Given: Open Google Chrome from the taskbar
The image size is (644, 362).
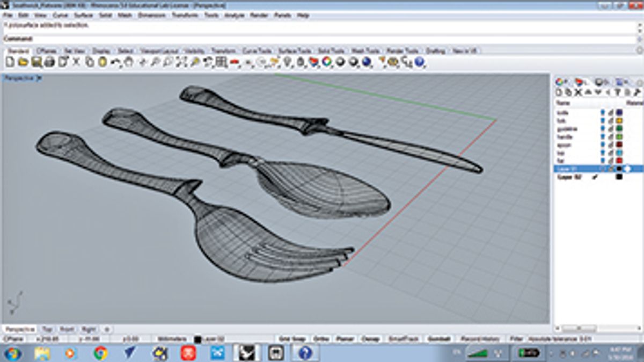Looking at the screenshot, I should click(100, 353).
